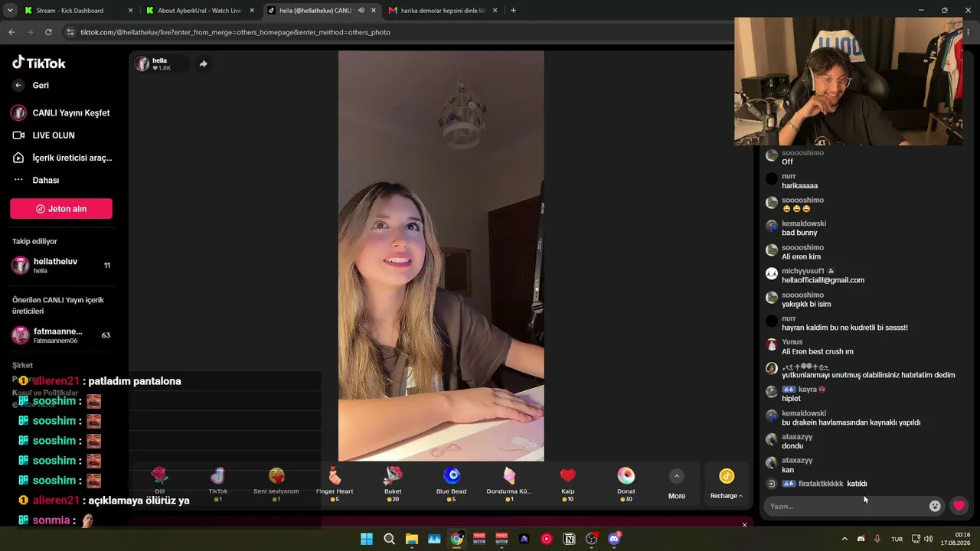The width and height of the screenshot is (980, 551).
Task: Open suggested streamer fatmaanne
Action: 61,335
